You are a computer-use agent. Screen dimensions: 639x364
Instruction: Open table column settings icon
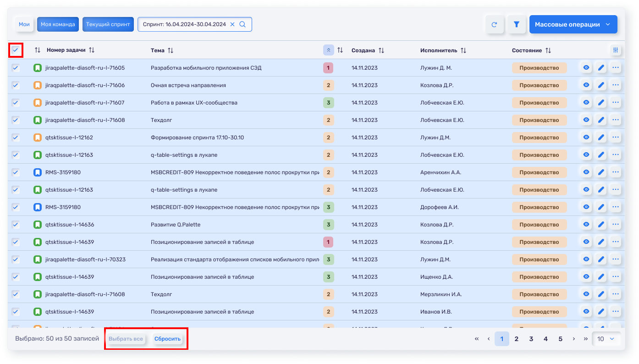click(616, 50)
